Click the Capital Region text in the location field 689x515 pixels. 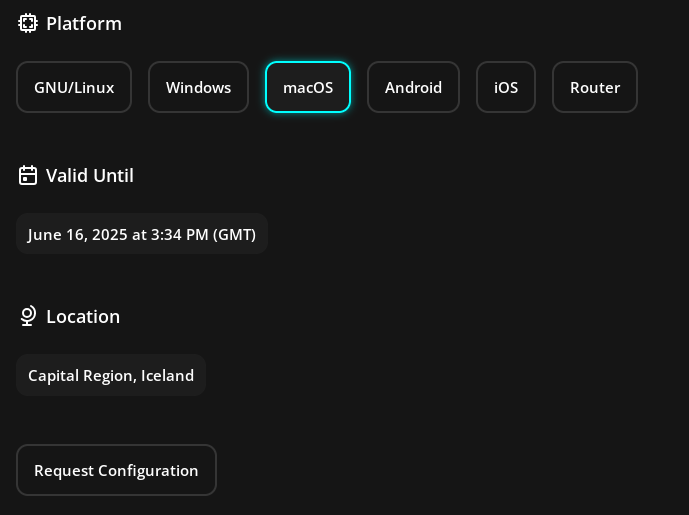(x=82, y=376)
